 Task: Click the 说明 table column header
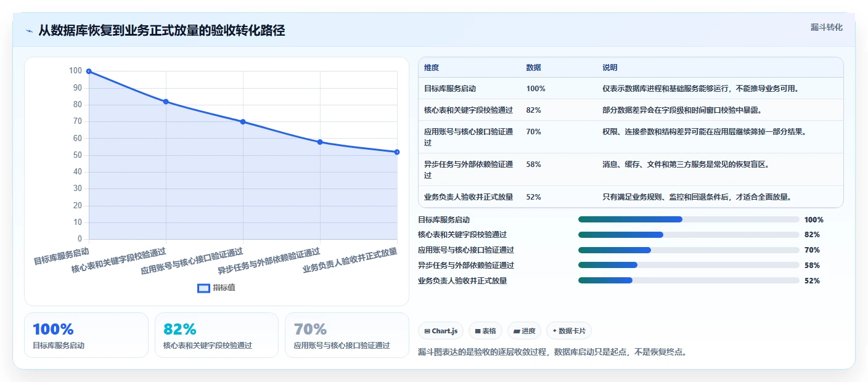point(610,68)
